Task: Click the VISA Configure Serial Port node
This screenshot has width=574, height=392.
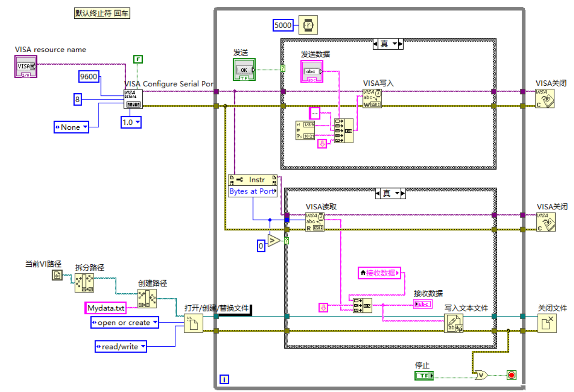Action: click(x=133, y=99)
